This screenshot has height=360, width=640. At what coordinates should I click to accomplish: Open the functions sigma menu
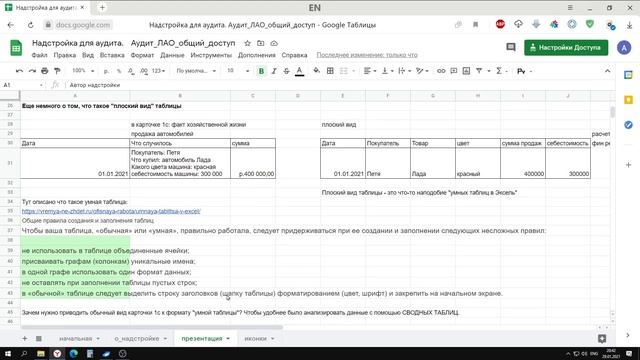pyautogui.click(x=501, y=71)
